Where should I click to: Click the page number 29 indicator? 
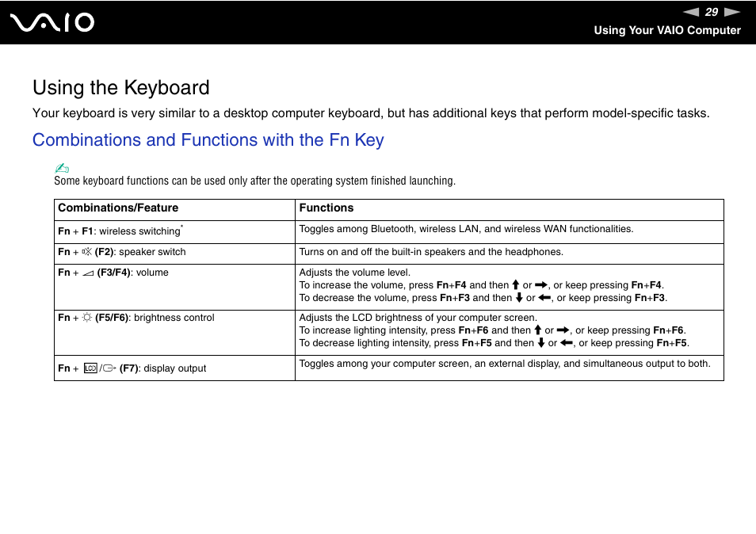click(710, 12)
